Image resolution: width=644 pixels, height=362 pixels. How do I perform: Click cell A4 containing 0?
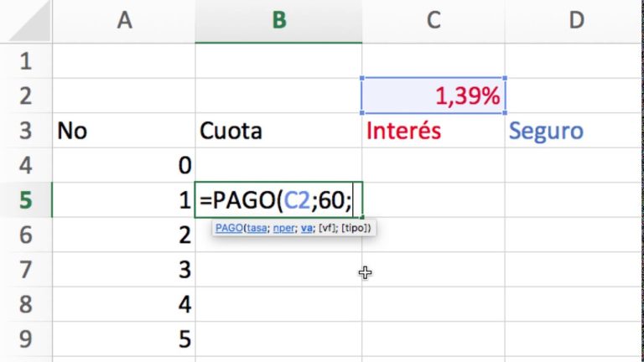[124, 165]
